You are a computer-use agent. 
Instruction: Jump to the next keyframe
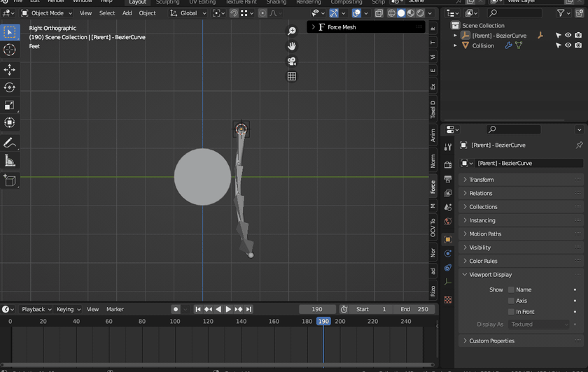(x=239, y=310)
